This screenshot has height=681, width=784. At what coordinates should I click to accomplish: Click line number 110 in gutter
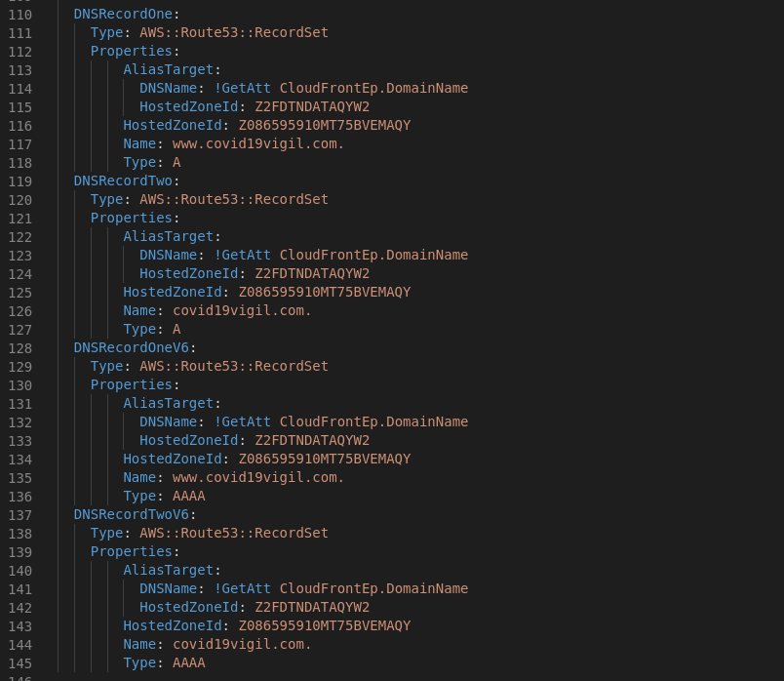20,15
